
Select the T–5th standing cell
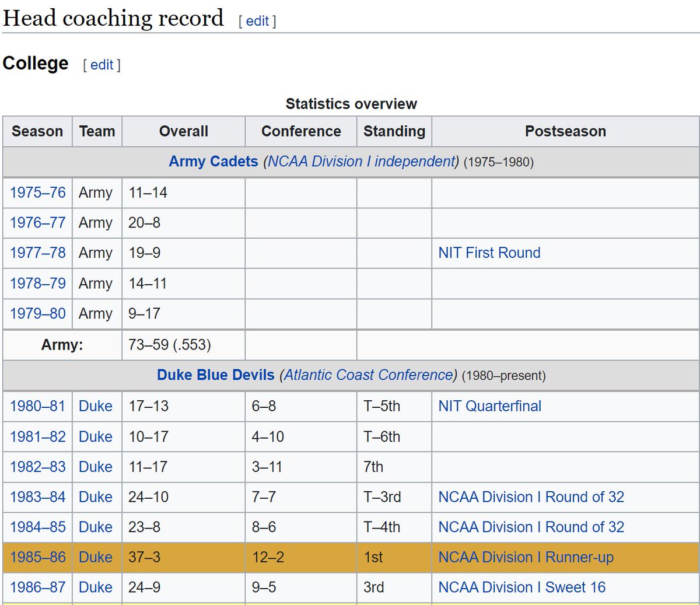pos(394,406)
